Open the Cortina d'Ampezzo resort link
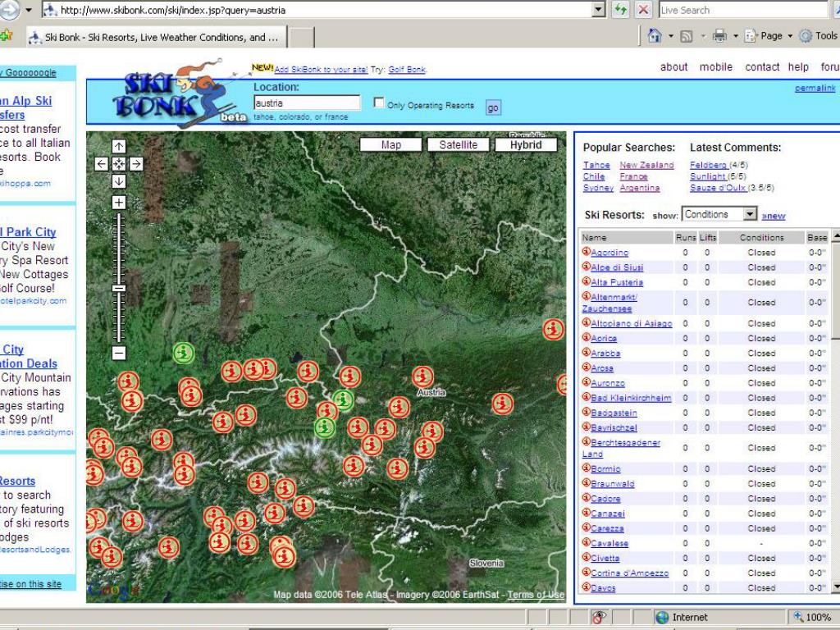Screen dimensions: 840x630 (x=629, y=573)
